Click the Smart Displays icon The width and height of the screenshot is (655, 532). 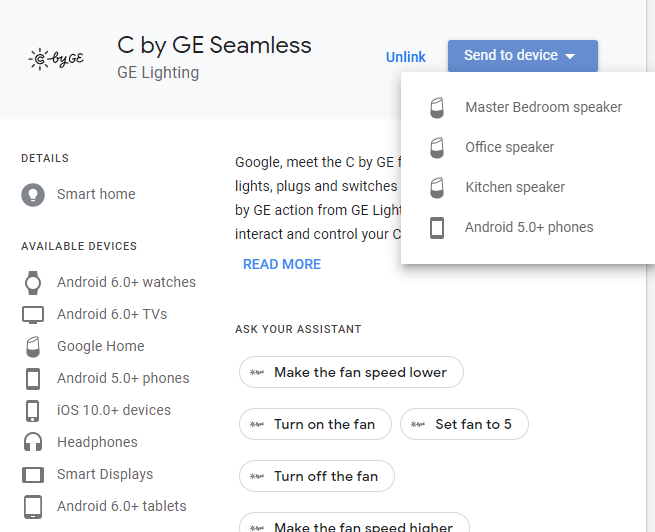33,474
